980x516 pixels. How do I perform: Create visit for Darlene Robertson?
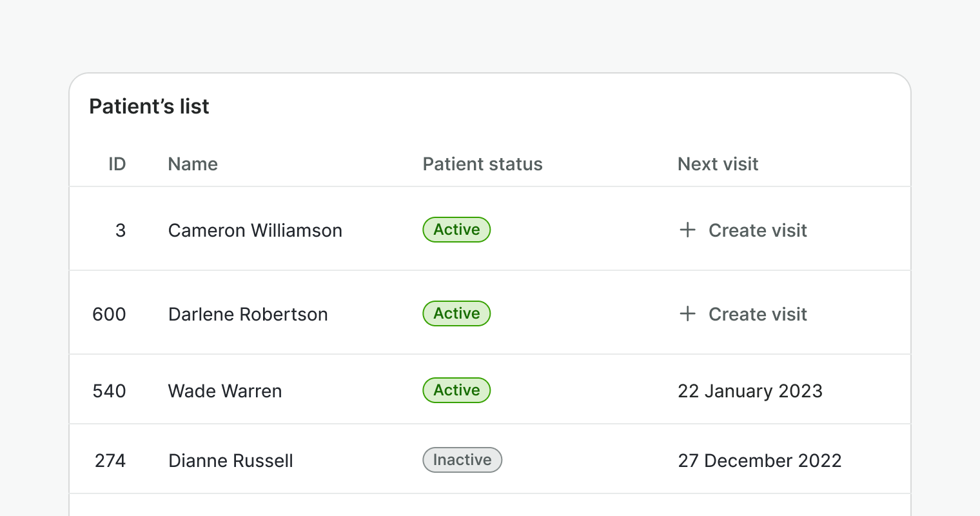(x=757, y=314)
